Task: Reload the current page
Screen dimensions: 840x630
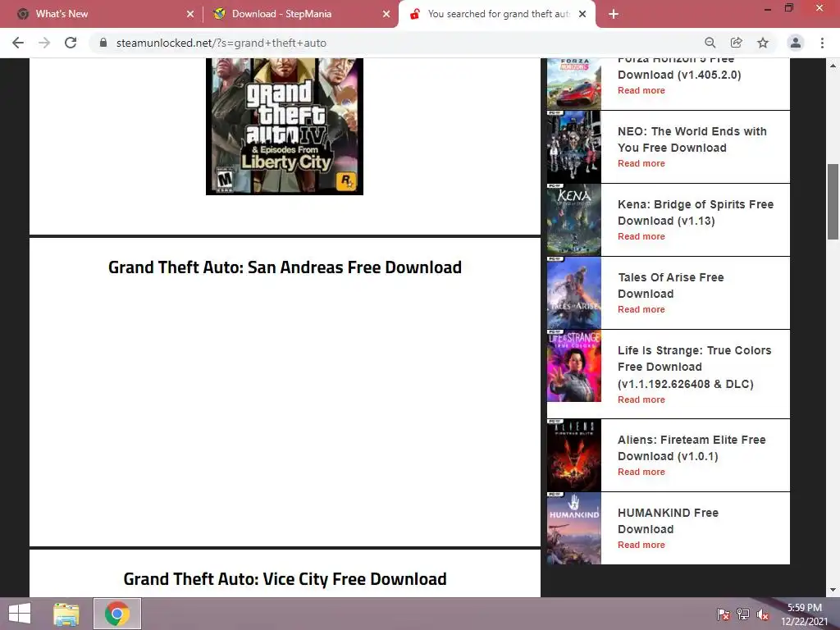Action: point(71,43)
